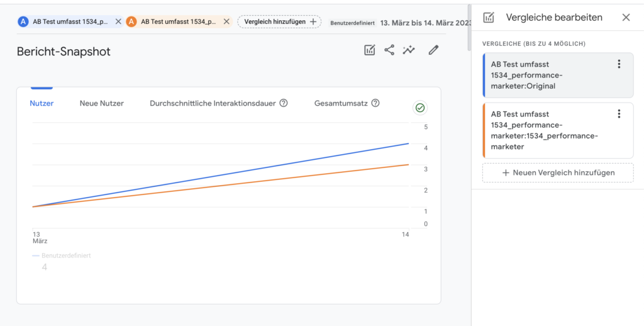Click 'Vergleich hinzufügen' button

[x=280, y=22]
